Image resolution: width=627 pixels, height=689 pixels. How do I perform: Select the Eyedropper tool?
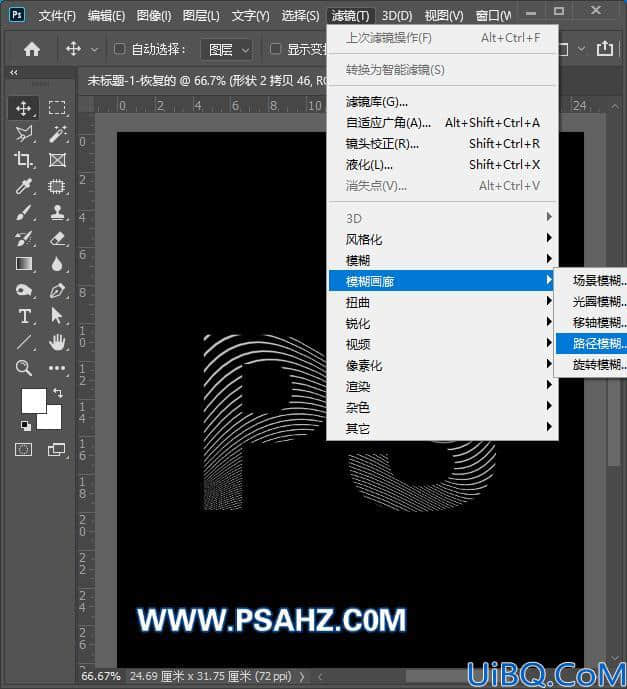[x=24, y=186]
